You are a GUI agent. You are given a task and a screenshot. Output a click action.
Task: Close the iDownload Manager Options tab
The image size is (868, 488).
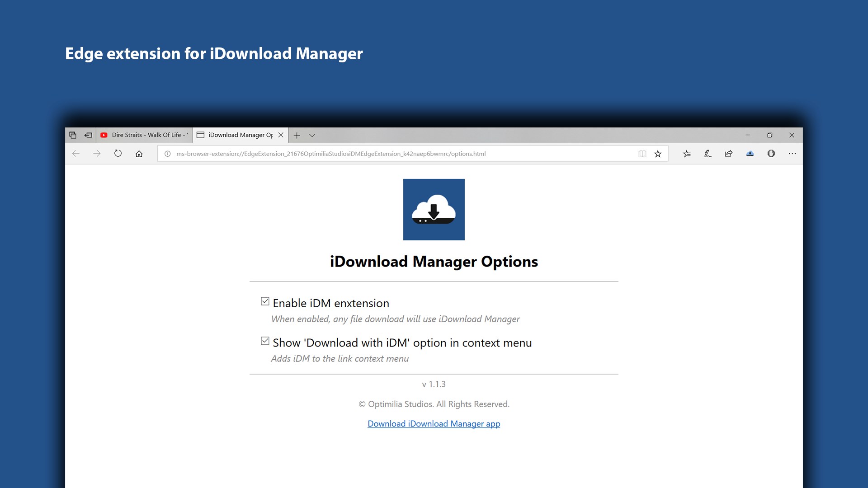click(281, 135)
